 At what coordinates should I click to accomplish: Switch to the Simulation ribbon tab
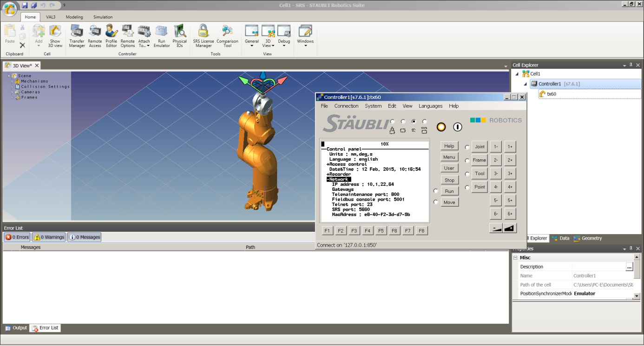(x=103, y=17)
